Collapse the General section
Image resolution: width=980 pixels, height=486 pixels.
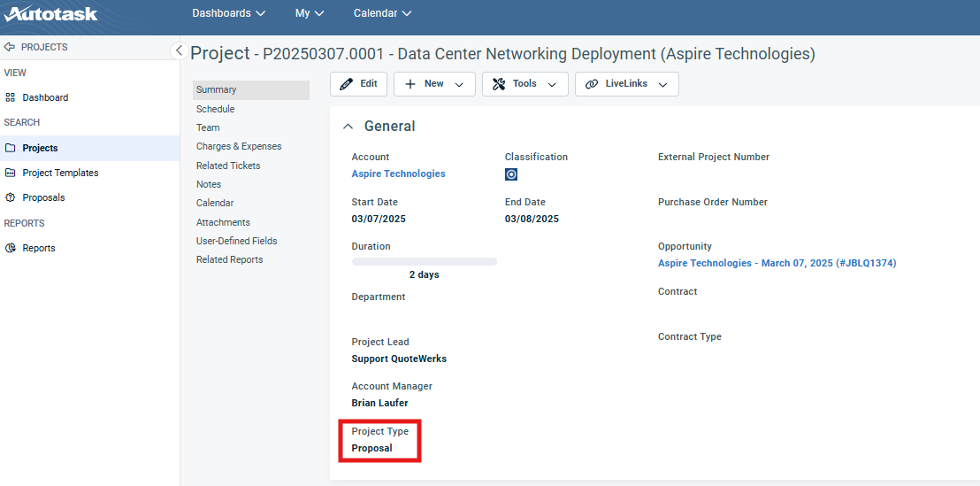pos(348,127)
